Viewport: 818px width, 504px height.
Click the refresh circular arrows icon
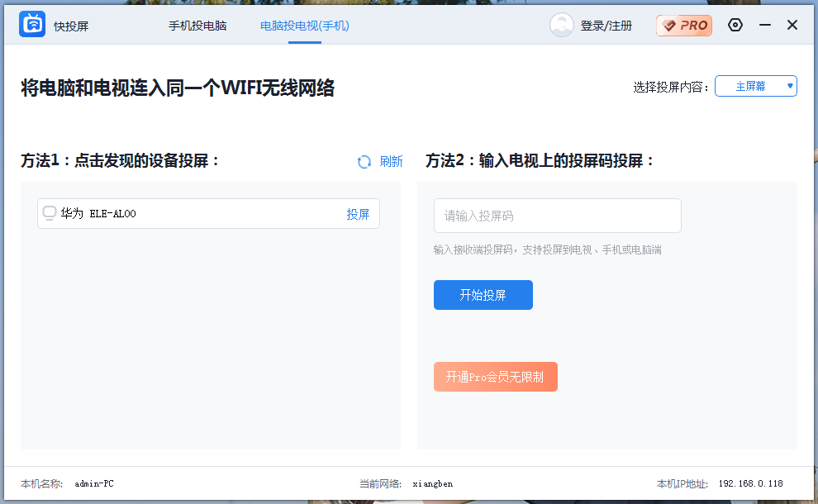point(364,162)
